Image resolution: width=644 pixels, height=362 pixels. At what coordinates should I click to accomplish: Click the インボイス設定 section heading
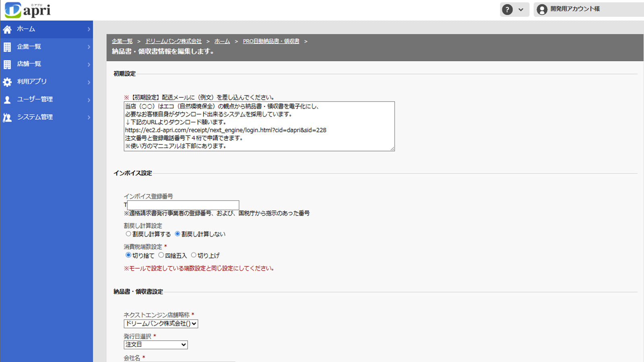tap(133, 173)
